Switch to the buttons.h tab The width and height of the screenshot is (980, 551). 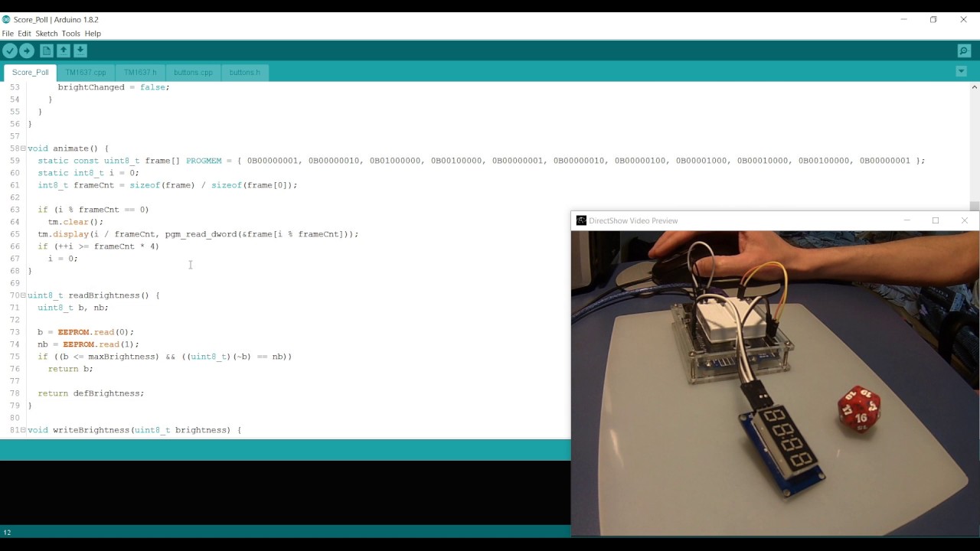click(x=244, y=73)
